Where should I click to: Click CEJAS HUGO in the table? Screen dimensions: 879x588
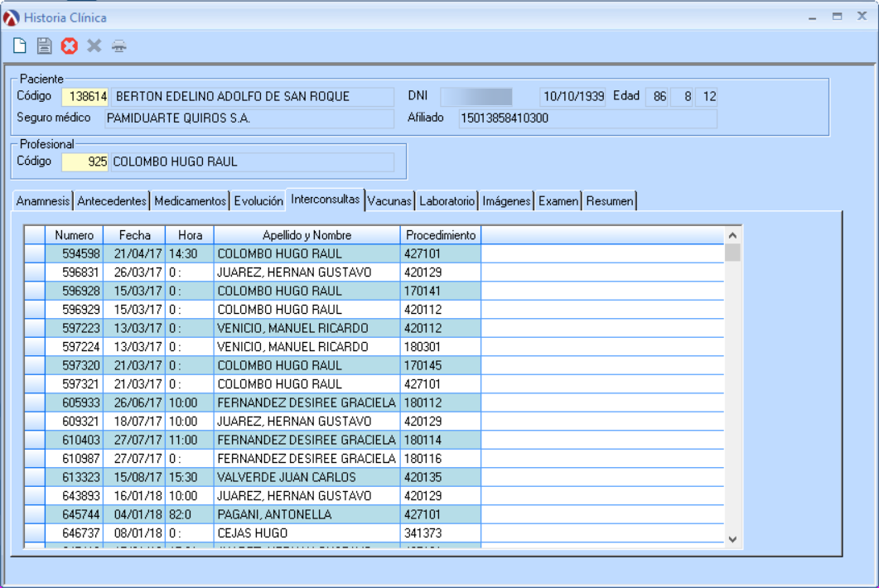[307, 533]
